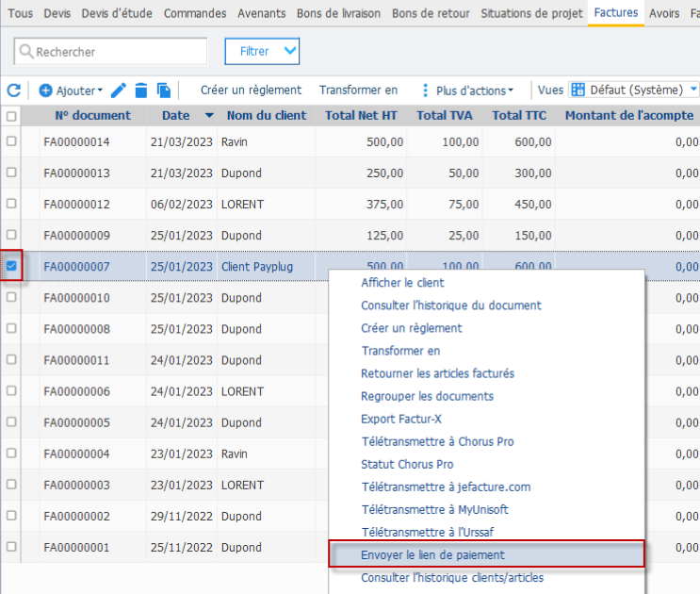Open the Ajouter dropdown

(x=71, y=91)
